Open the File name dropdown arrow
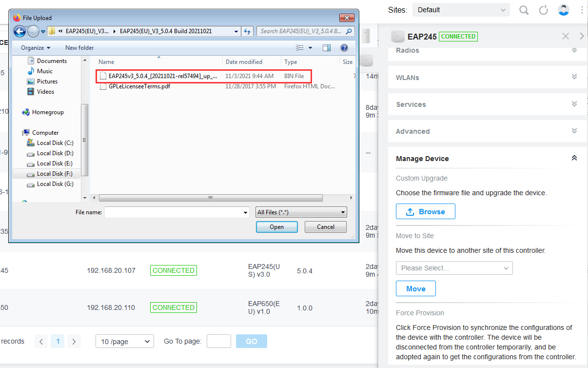 [x=245, y=212]
